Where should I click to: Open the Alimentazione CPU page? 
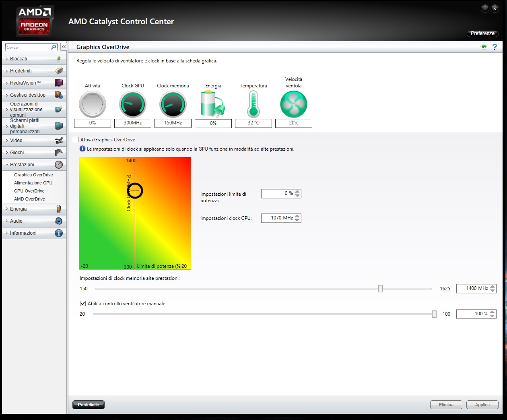pos(33,183)
